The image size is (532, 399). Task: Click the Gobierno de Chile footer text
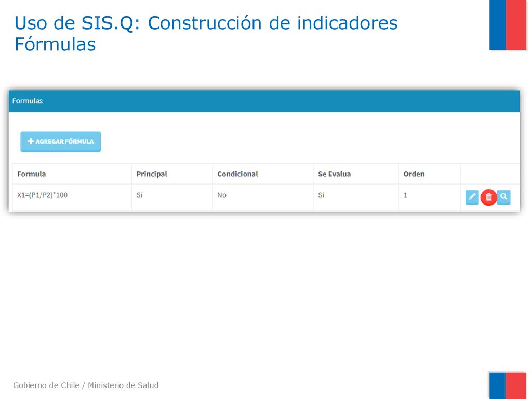(86, 385)
